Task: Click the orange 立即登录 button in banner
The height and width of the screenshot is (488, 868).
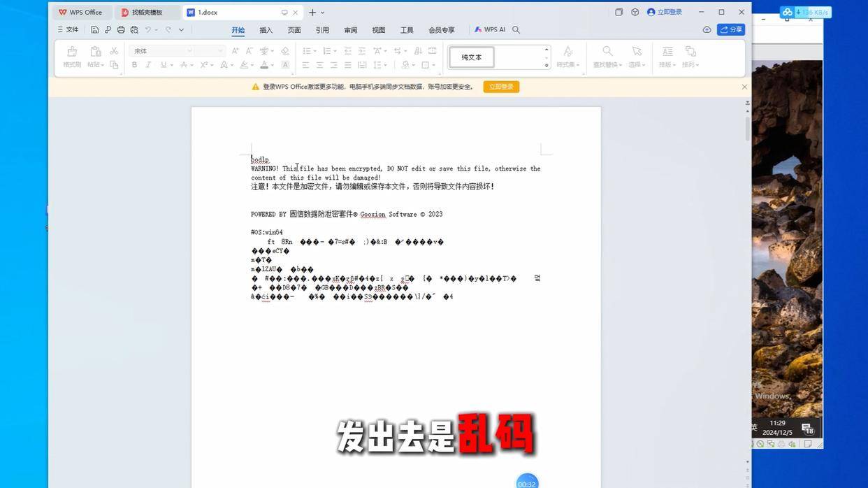Action: click(501, 87)
